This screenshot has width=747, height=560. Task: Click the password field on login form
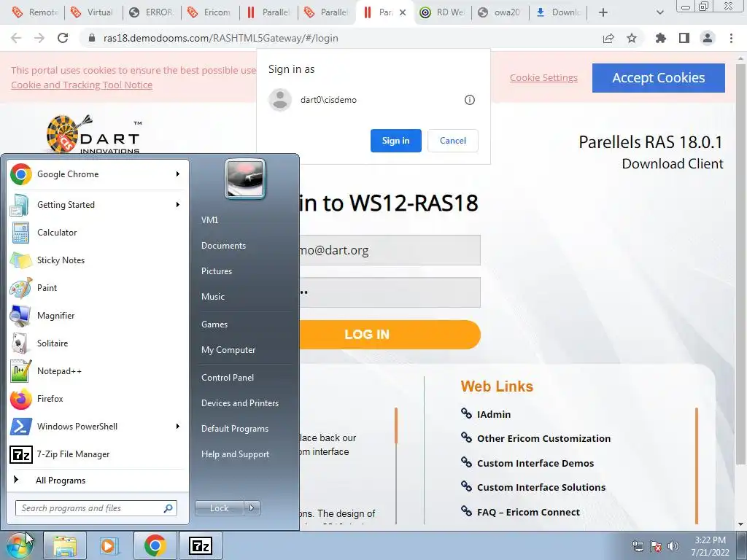coord(390,292)
